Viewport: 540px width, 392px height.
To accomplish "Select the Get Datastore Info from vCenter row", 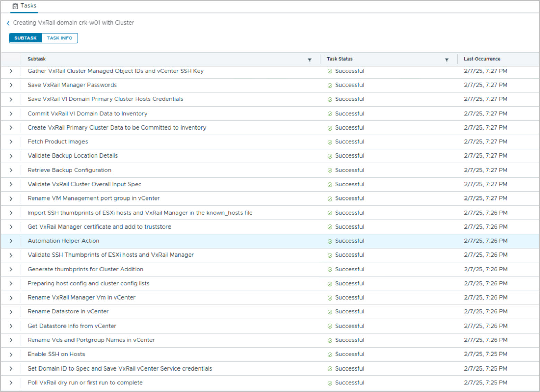I will pyautogui.click(x=72, y=326).
